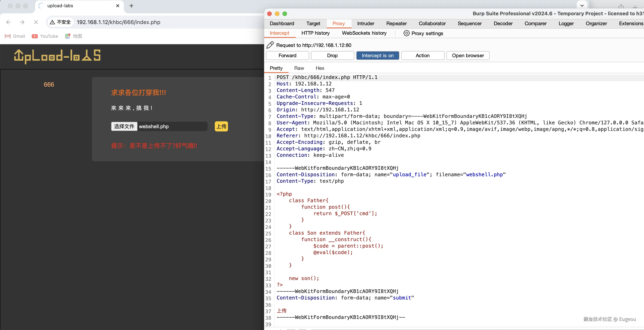Screen dimensions: 644x330
Task: Switch to the Raw request view
Action: (299, 68)
